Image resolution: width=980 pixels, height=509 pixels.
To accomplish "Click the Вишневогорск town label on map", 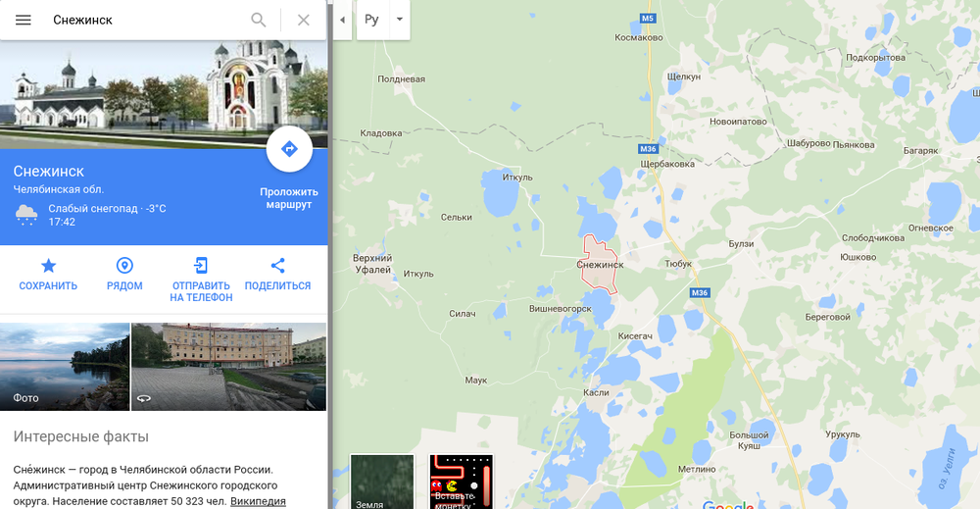I will coord(560,308).
